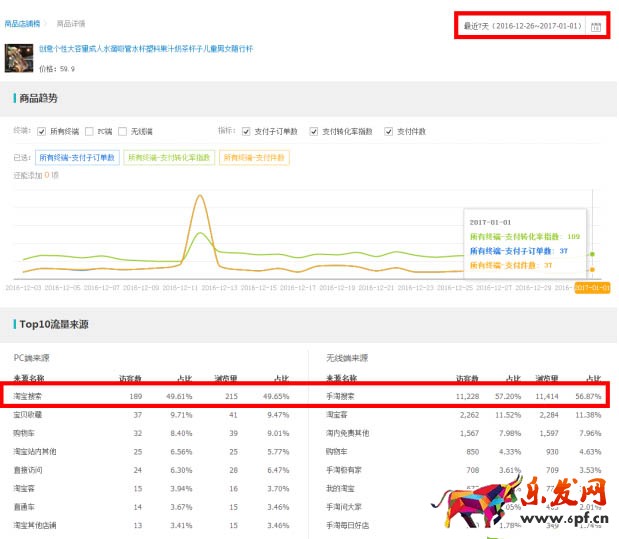Open the calendar date picker icon
Image resolution: width=619 pixels, height=539 pixels.
click(596, 26)
